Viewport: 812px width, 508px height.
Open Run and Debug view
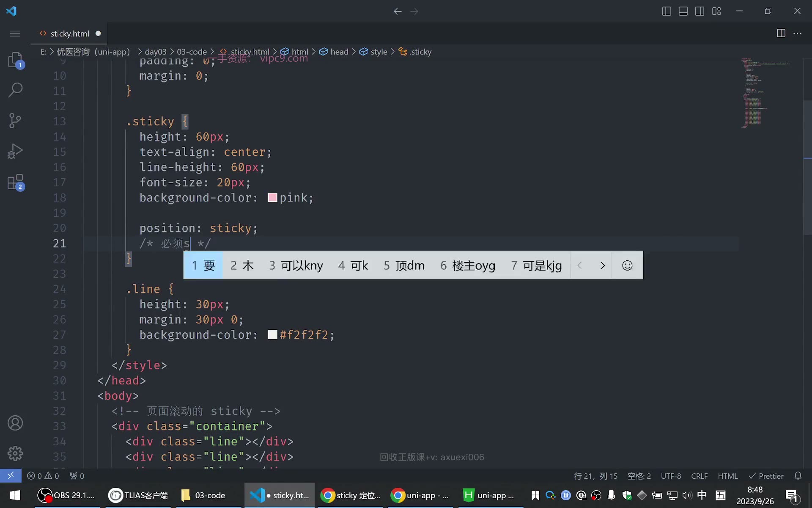[x=16, y=151]
